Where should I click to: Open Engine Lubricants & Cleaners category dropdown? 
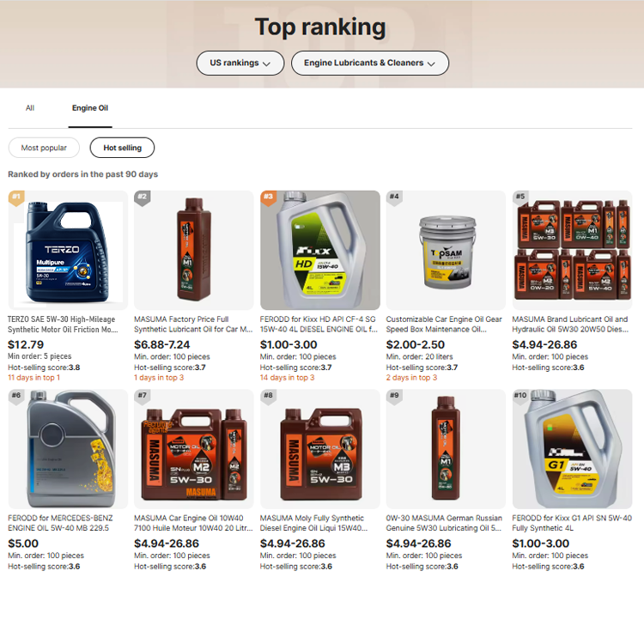(x=369, y=63)
